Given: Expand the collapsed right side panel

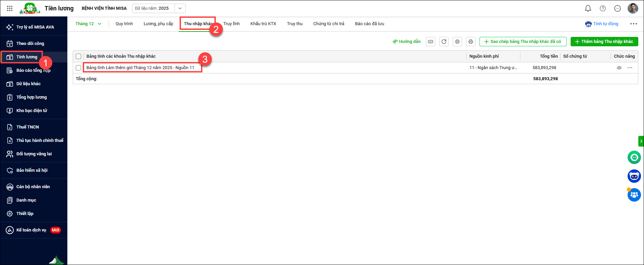Looking at the screenshot, I should (641, 141).
